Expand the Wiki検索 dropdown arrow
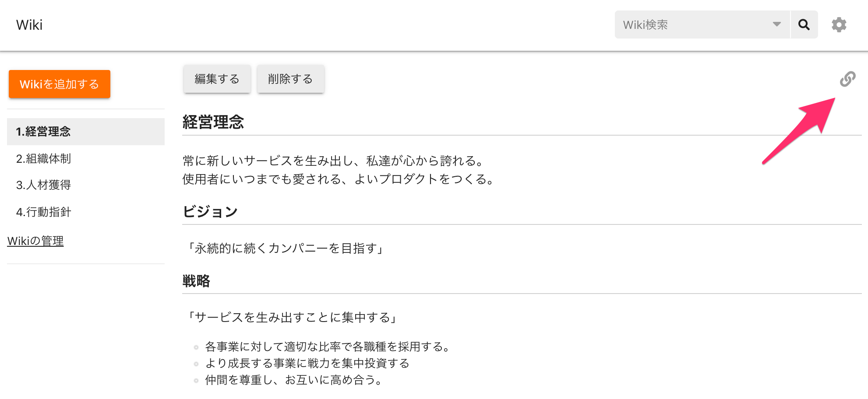Viewport: 868px width, 399px height. (x=776, y=24)
